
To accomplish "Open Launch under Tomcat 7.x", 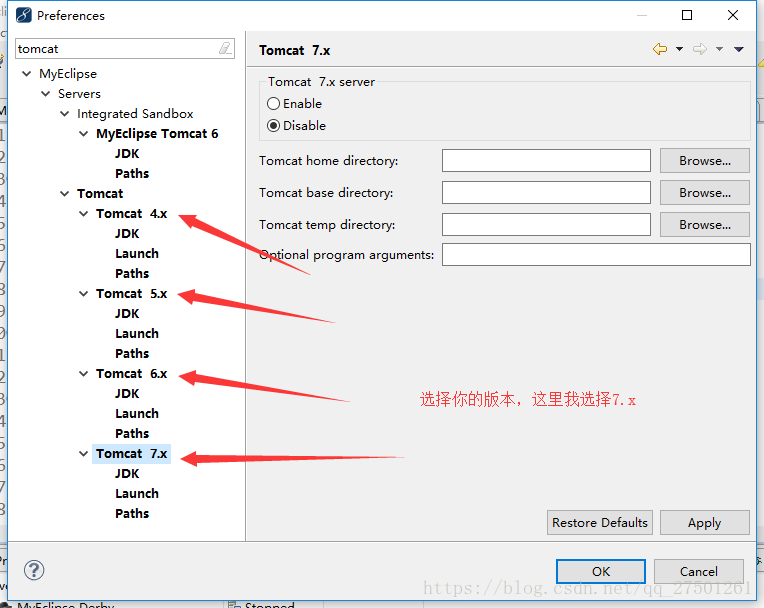I will [137, 494].
